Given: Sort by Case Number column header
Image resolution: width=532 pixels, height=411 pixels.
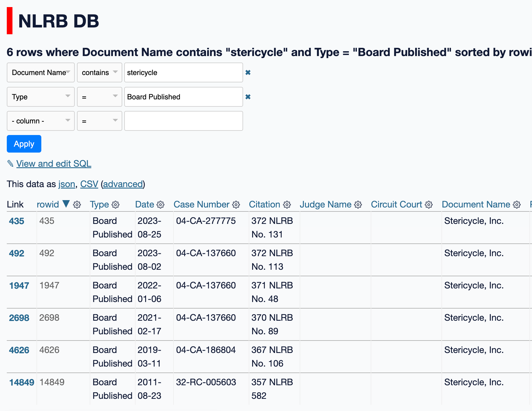Looking at the screenshot, I should tap(201, 204).
